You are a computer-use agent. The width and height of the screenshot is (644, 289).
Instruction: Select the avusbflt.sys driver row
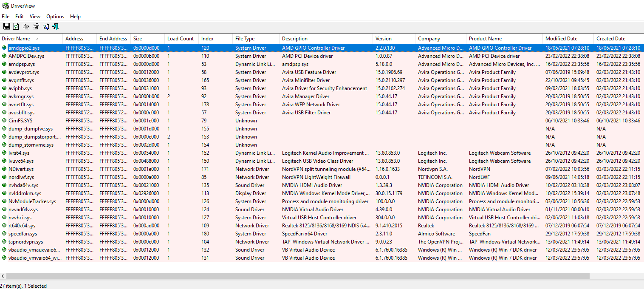(322, 113)
